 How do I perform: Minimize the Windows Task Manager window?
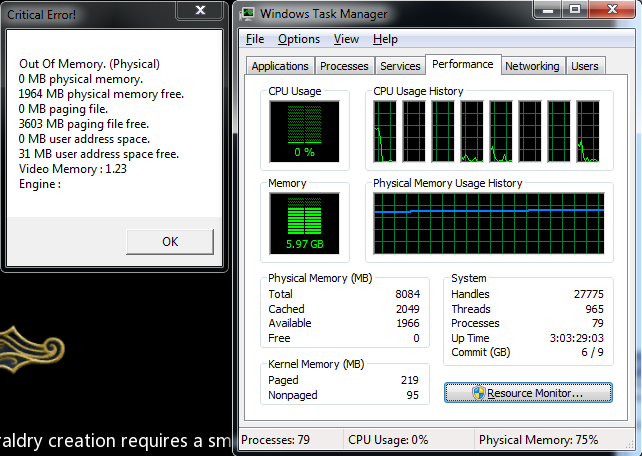[x=548, y=9]
